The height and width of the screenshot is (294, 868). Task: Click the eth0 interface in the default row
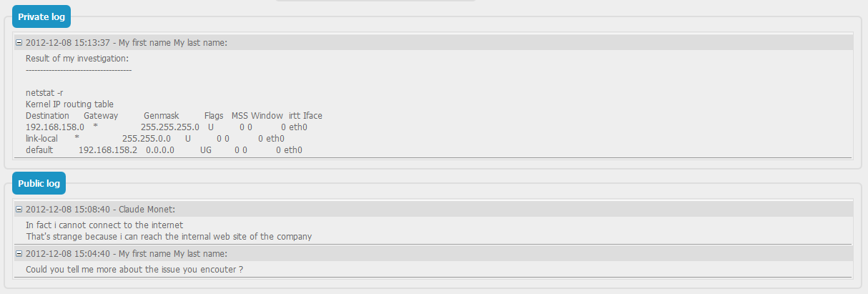point(293,150)
